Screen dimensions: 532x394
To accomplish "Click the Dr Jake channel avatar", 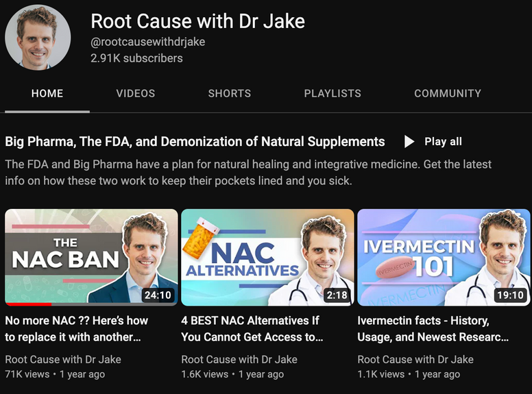I will tap(38, 38).
